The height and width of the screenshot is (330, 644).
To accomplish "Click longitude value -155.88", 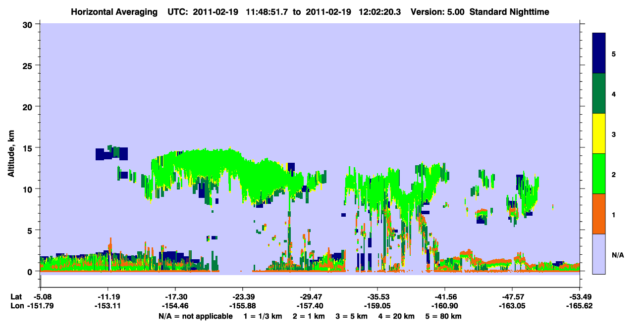I will (242, 306).
